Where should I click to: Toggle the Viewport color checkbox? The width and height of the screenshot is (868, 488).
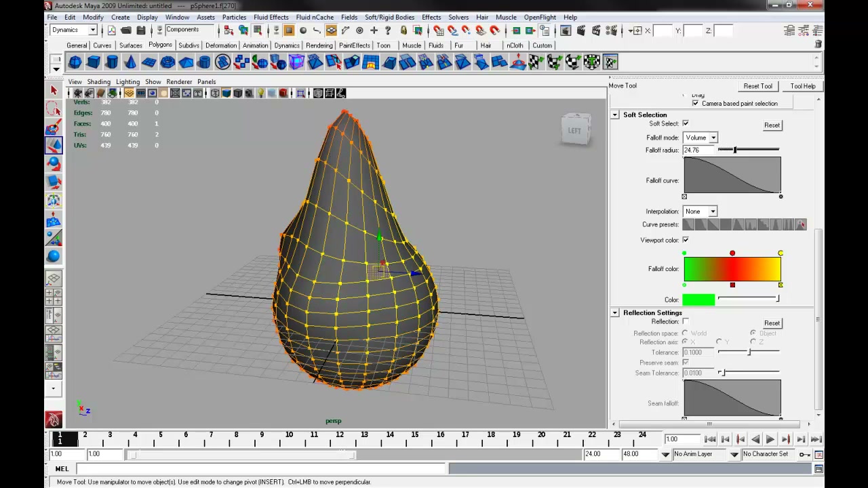click(x=686, y=240)
